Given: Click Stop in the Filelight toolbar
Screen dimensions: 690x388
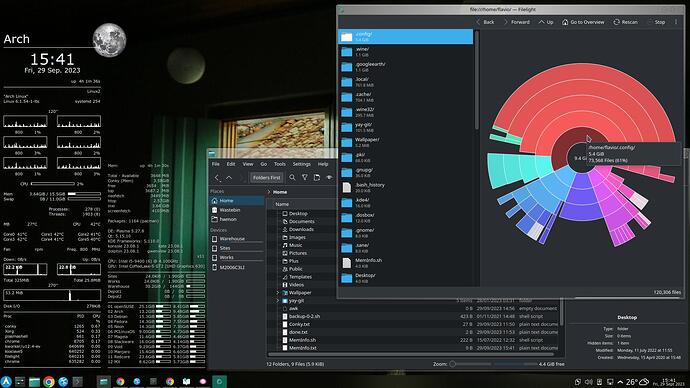Looking at the screenshot, I should point(656,22).
